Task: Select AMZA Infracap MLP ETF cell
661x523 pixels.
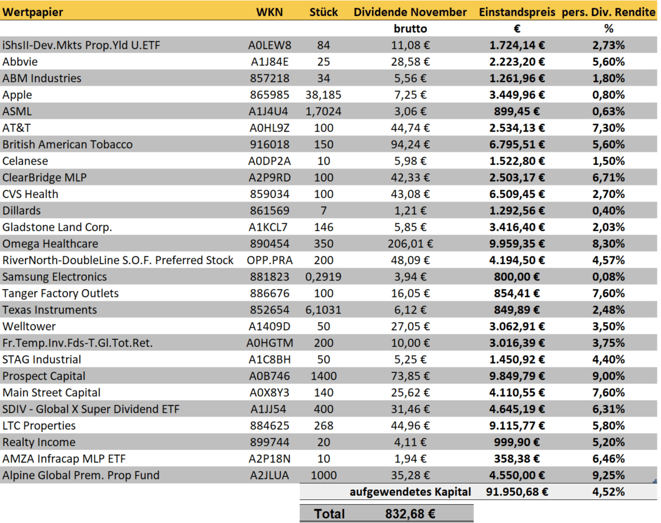Action: (x=64, y=459)
